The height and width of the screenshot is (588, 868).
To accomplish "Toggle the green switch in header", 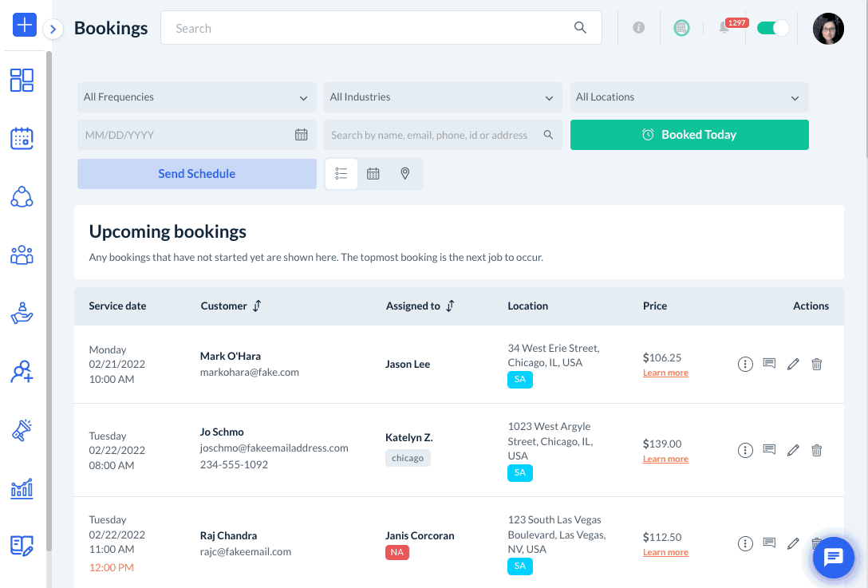I will [772, 28].
